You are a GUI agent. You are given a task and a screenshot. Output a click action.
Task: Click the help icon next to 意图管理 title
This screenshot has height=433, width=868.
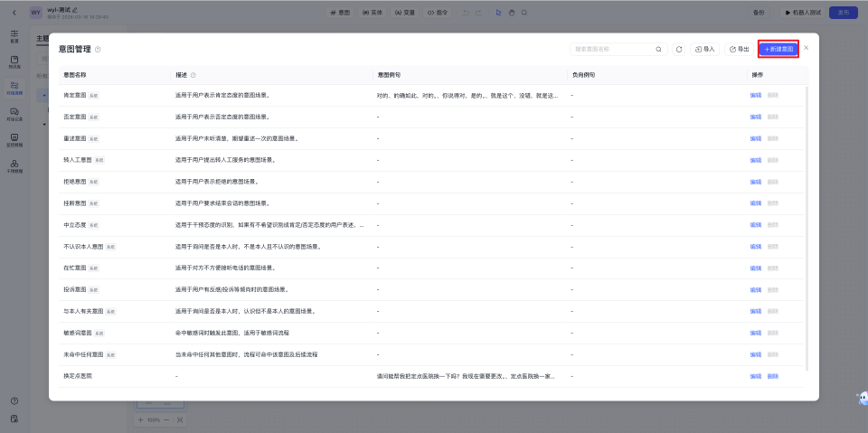click(98, 49)
